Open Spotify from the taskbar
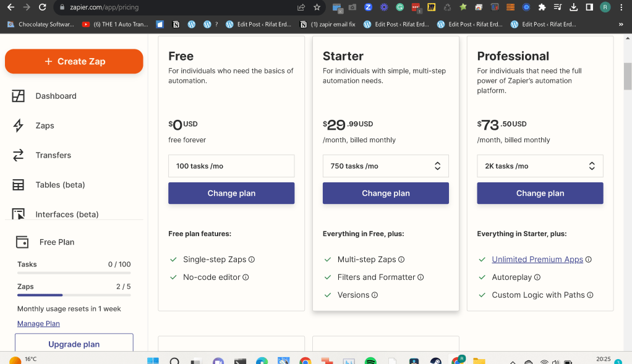Screen dimensions: 632x364 coord(370,361)
